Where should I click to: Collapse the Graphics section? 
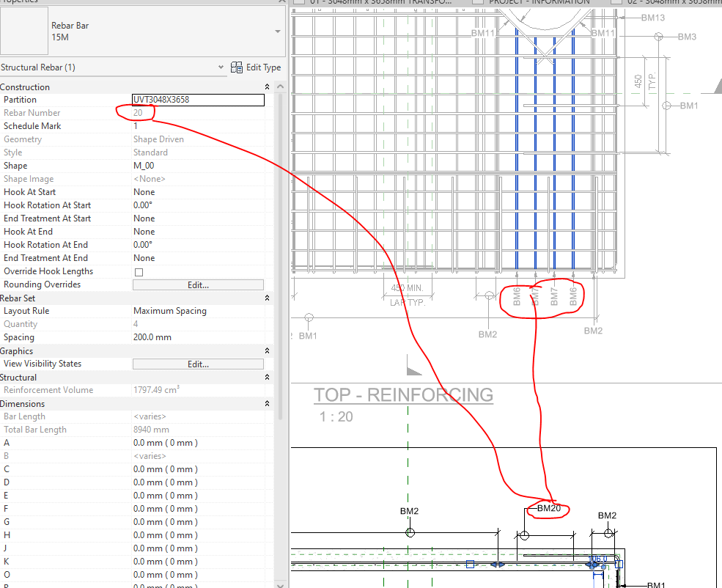point(267,351)
